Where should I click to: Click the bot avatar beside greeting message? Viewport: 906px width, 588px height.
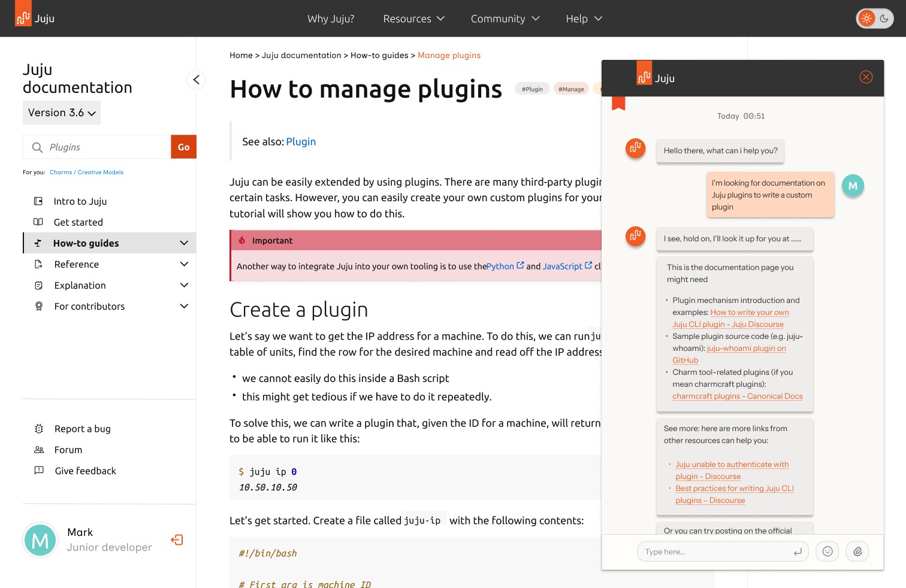[636, 148]
